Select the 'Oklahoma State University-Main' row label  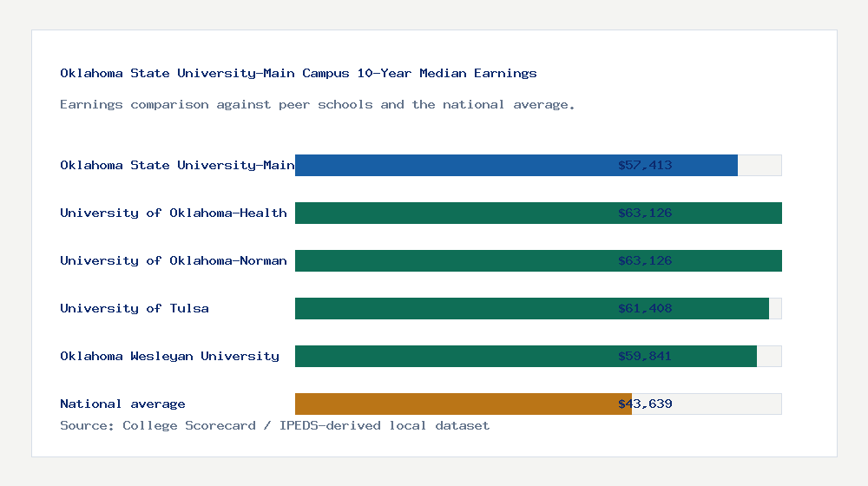(x=177, y=165)
